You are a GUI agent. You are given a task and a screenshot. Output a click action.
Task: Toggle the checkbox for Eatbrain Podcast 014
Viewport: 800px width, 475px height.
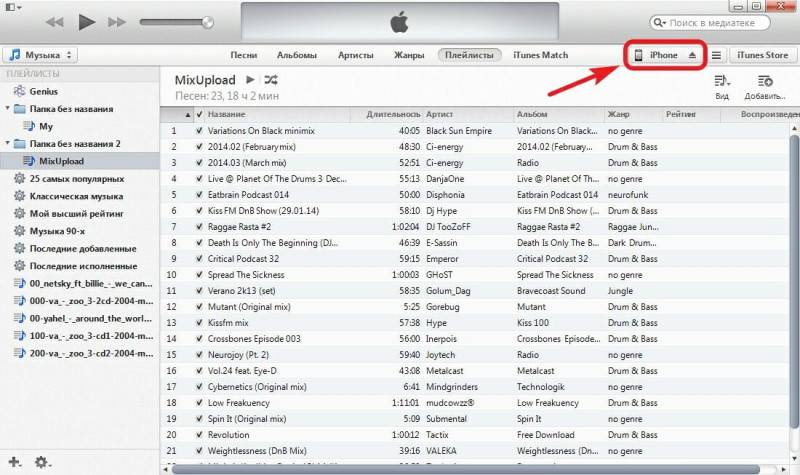pyautogui.click(x=199, y=195)
